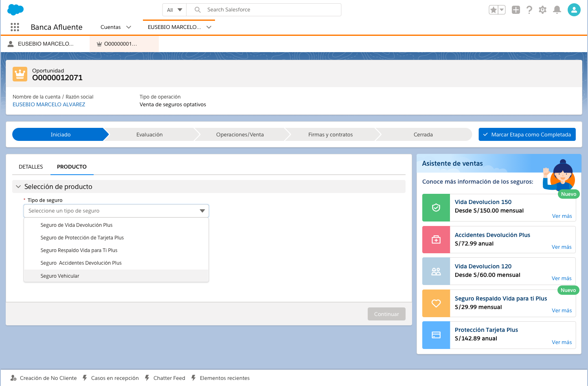Click the sales assistant avatar illustration
The image size is (588, 386).
[x=559, y=175]
